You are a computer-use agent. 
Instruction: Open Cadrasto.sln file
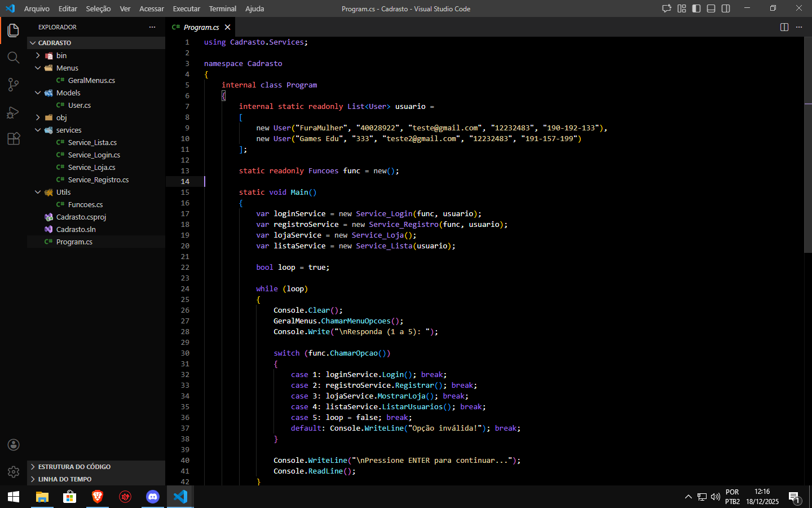click(96, 229)
